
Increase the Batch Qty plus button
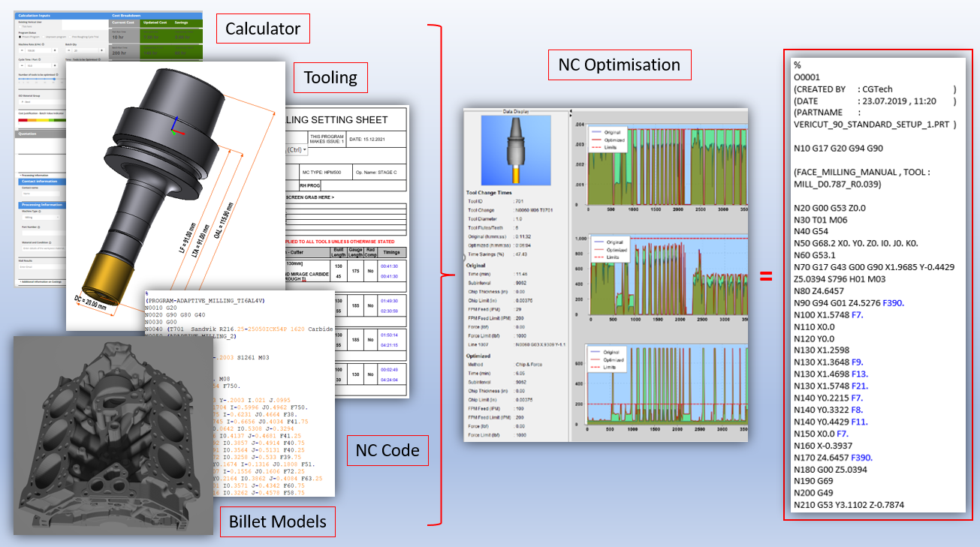click(x=103, y=51)
